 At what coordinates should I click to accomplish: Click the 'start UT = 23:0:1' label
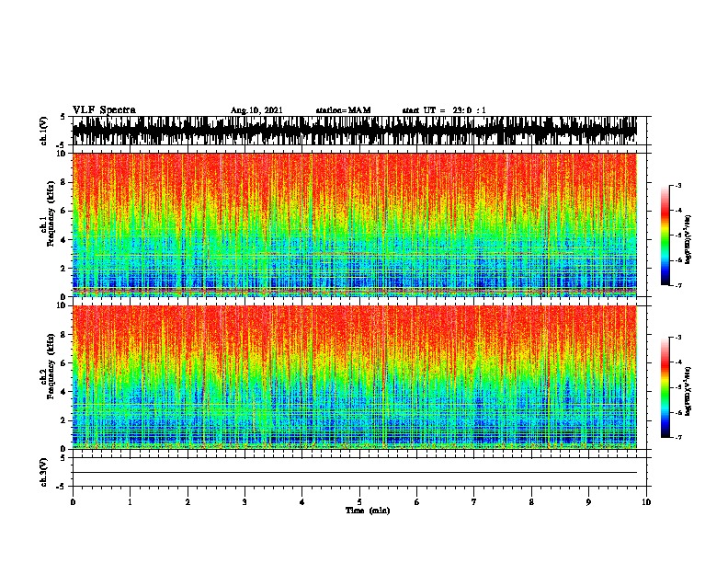click(444, 110)
